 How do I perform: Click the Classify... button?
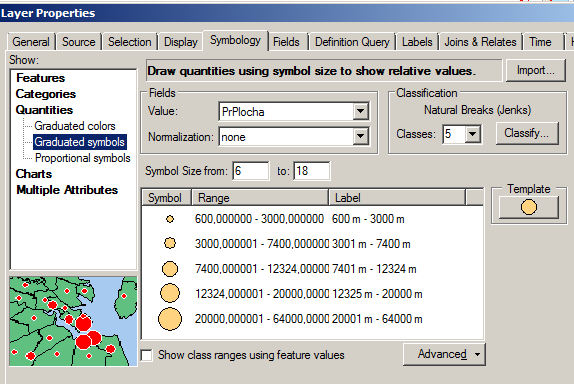tap(527, 133)
